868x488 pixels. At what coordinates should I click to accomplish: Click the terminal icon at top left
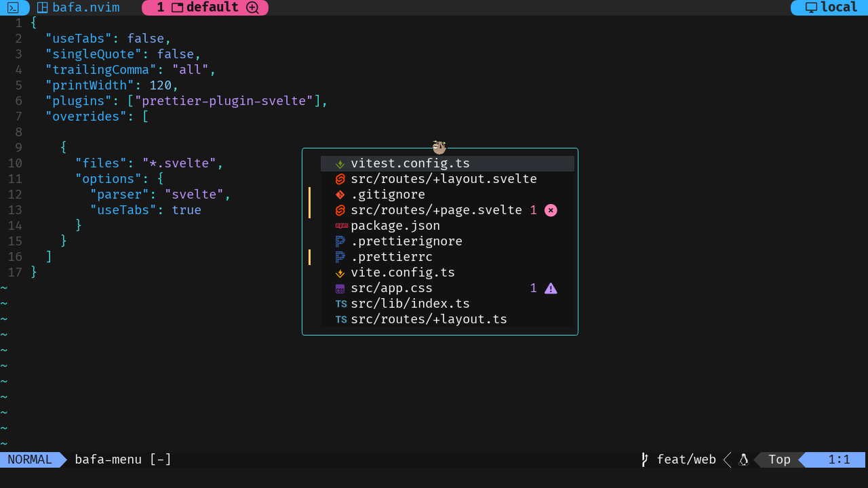[x=14, y=7]
